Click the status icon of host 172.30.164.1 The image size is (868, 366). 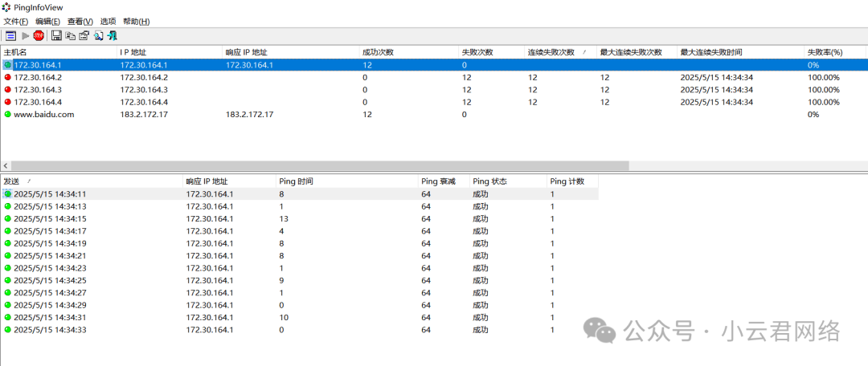click(7, 65)
